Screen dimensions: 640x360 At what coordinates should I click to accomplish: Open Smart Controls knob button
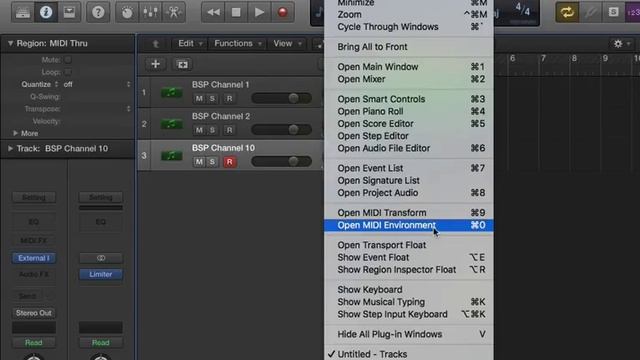point(127,12)
